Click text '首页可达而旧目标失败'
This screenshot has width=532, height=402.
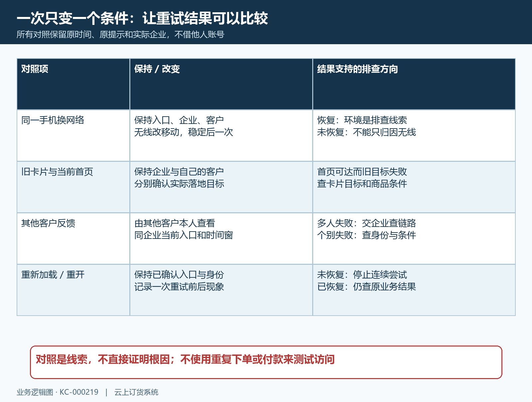(362, 172)
